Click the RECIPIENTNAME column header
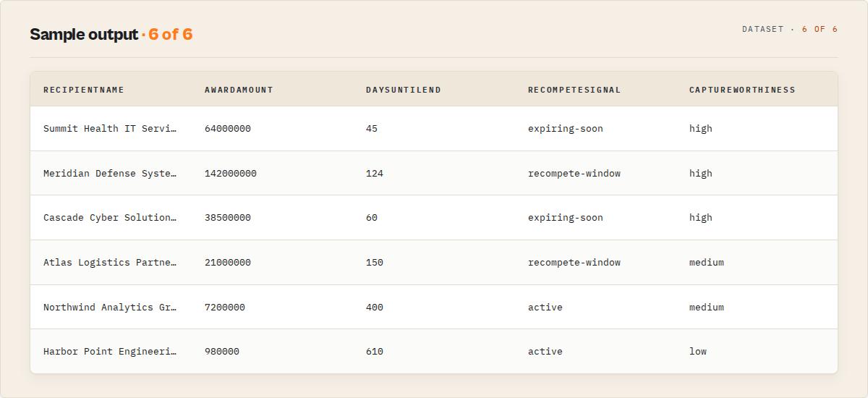This screenshot has height=398, width=868. tap(84, 90)
